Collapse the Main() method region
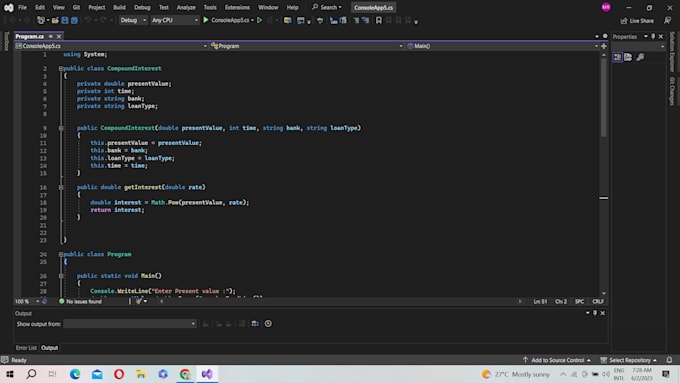The image size is (680, 383). coord(61,276)
